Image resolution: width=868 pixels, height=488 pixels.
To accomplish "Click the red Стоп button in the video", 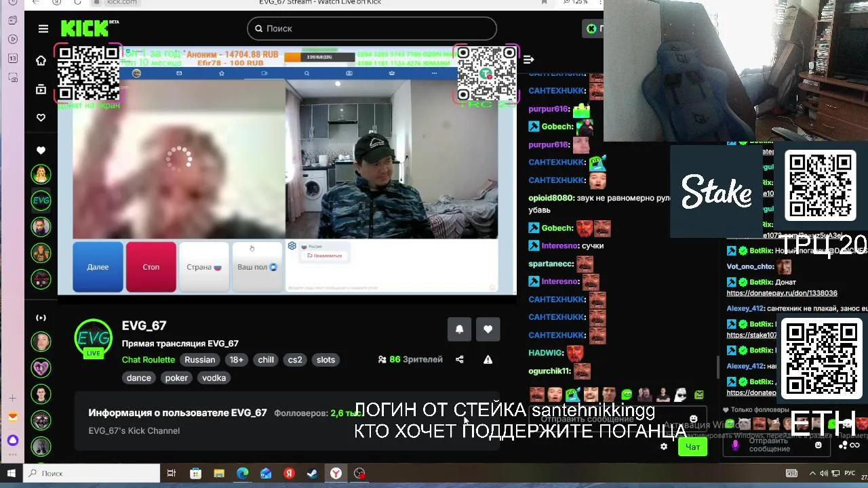I will (x=151, y=267).
